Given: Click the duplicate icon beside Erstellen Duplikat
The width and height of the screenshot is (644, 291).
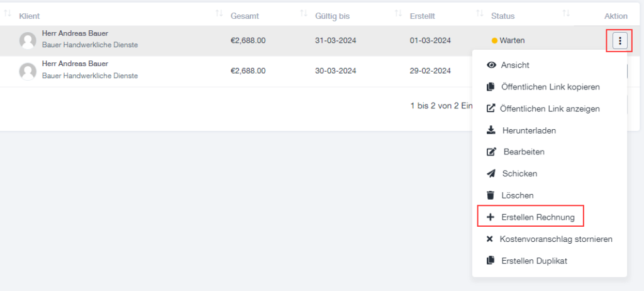Looking at the screenshot, I should (491, 261).
